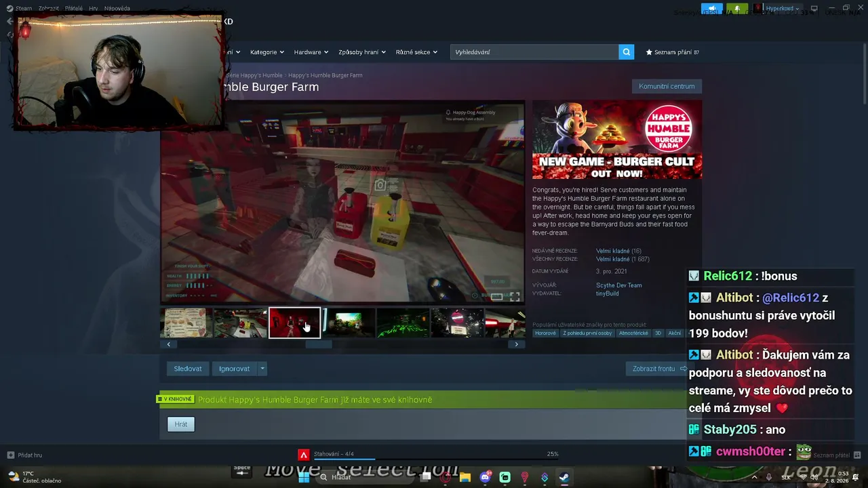This screenshot has width=868, height=488.
Task: Click the Burger Cult promo banner image
Action: (617, 140)
